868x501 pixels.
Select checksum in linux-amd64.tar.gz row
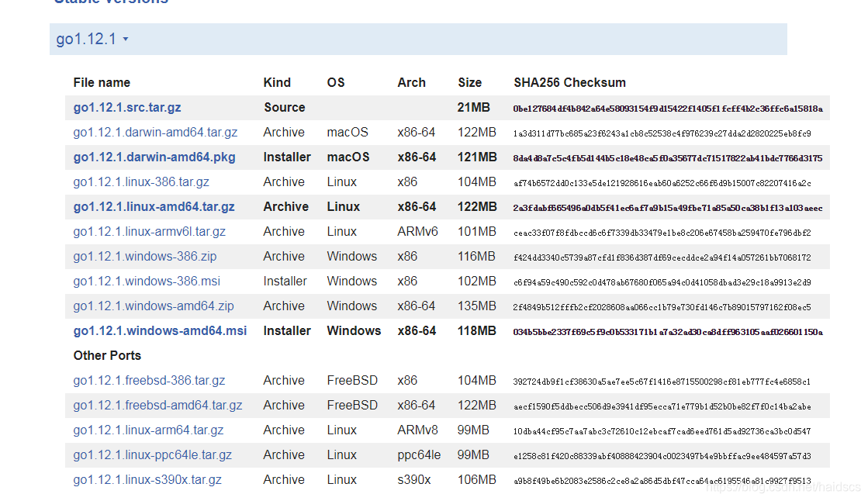(x=668, y=208)
